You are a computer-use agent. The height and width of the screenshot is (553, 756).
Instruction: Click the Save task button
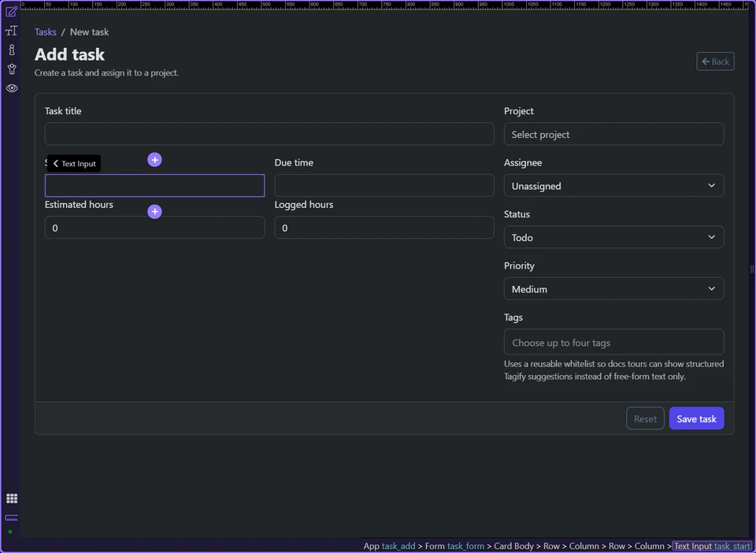[x=696, y=418]
